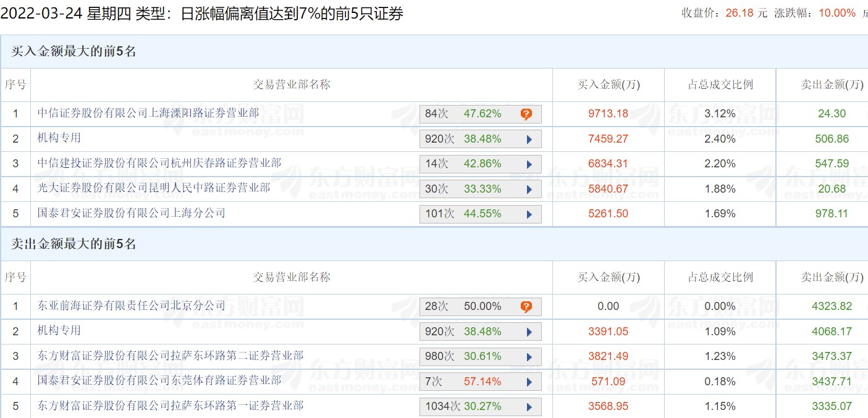
Task: Click 卖出金额最大的前5名 section header
Action: coord(74,245)
